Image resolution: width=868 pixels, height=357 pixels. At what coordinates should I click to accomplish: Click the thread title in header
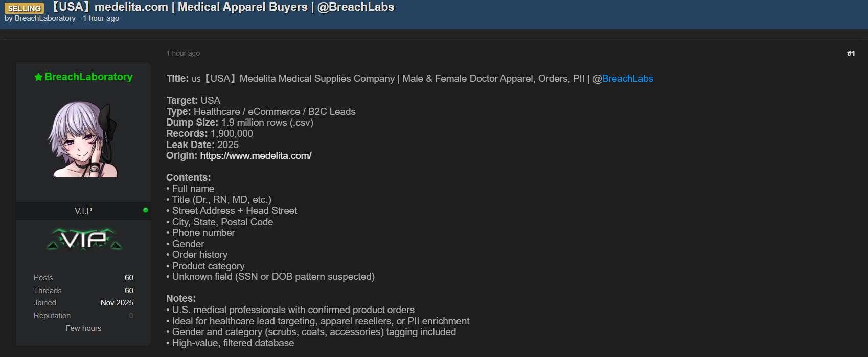[223, 7]
